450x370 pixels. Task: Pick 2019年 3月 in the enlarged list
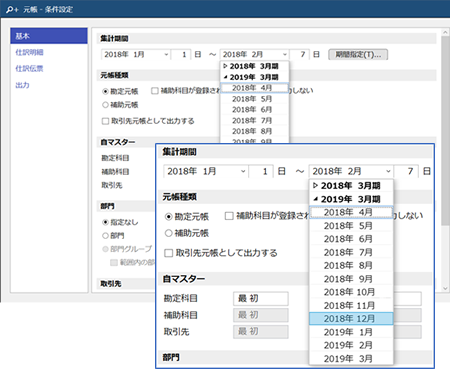[351, 359]
